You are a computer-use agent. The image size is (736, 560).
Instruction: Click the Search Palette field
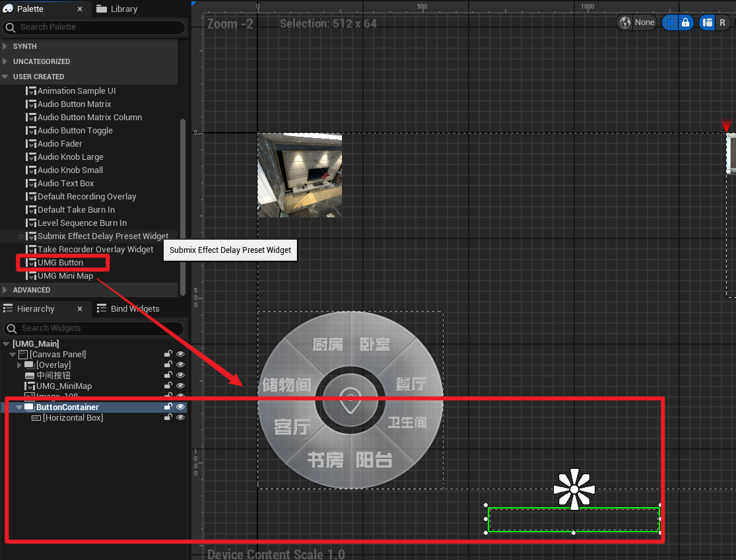pyautogui.click(x=94, y=27)
